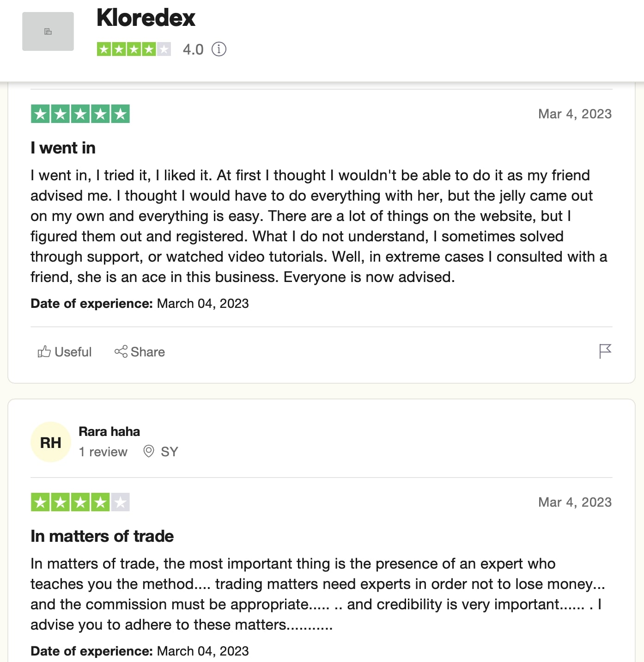Open the "I went in" review title
644x662 pixels.
tap(63, 148)
